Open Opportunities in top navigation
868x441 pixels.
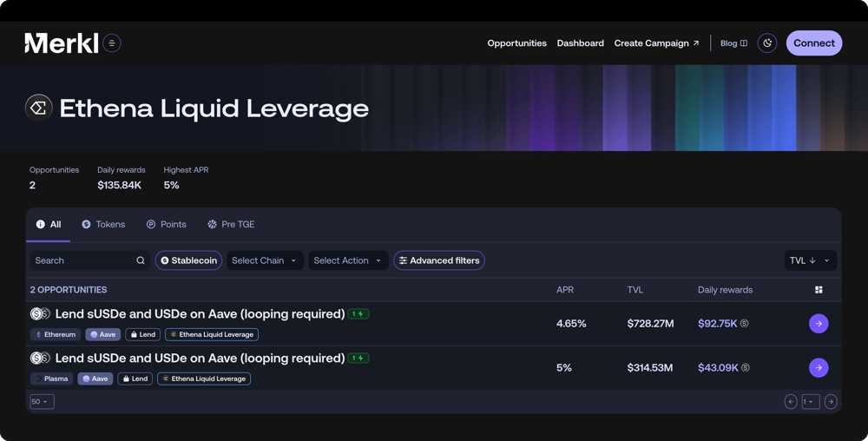(517, 43)
